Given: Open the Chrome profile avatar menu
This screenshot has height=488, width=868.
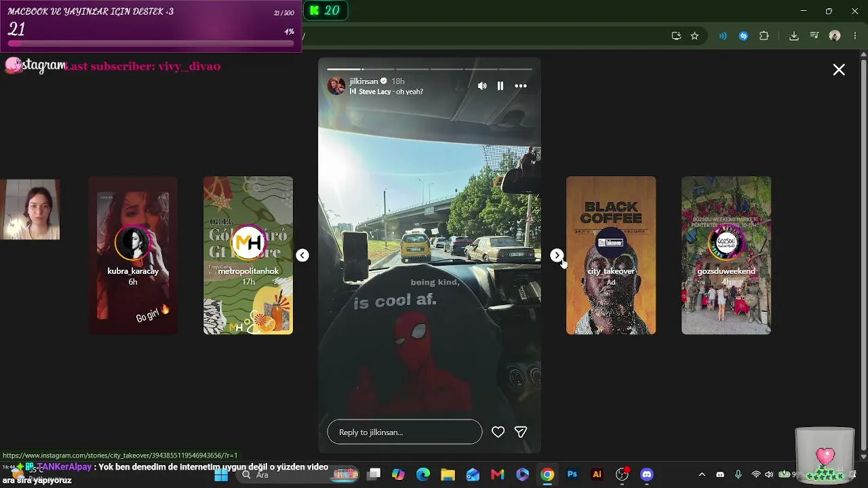Looking at the screenshot, I should click(x=835, y=36).
